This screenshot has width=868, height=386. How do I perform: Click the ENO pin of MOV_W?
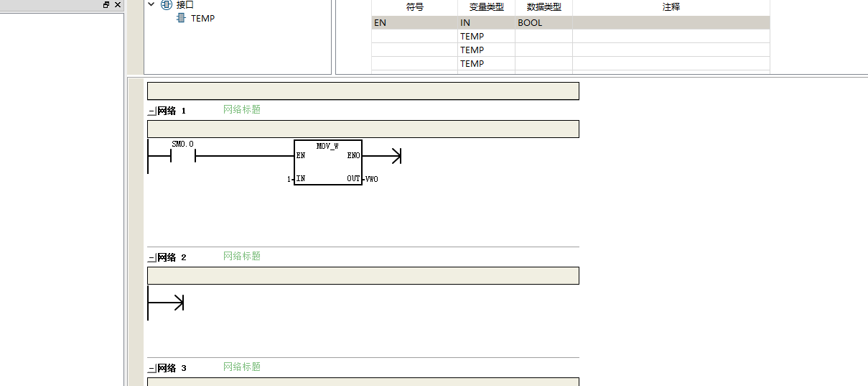click(x=353, y=155)
